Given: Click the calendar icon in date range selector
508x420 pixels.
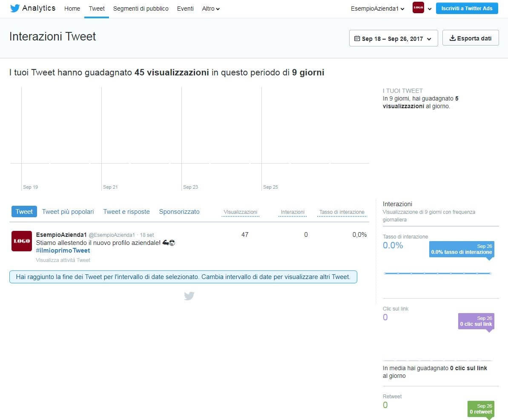Looking at the screenshot, I should click(x=357, y=38).
